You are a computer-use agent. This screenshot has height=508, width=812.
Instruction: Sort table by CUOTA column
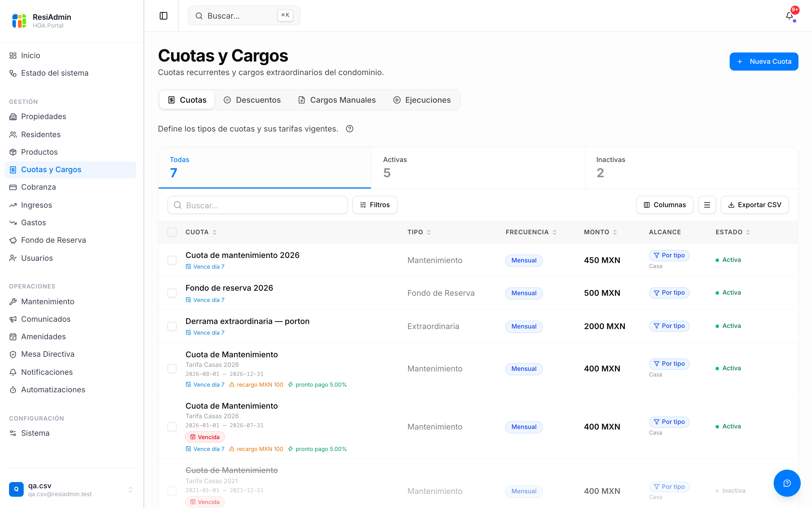point(201,232)
